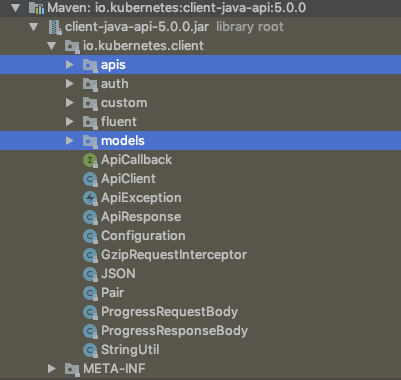Image resolution: width=401 pixels, height=380 pixels.
Task: Click the ApiException lightning bolt icon
Action: (90, 198)
